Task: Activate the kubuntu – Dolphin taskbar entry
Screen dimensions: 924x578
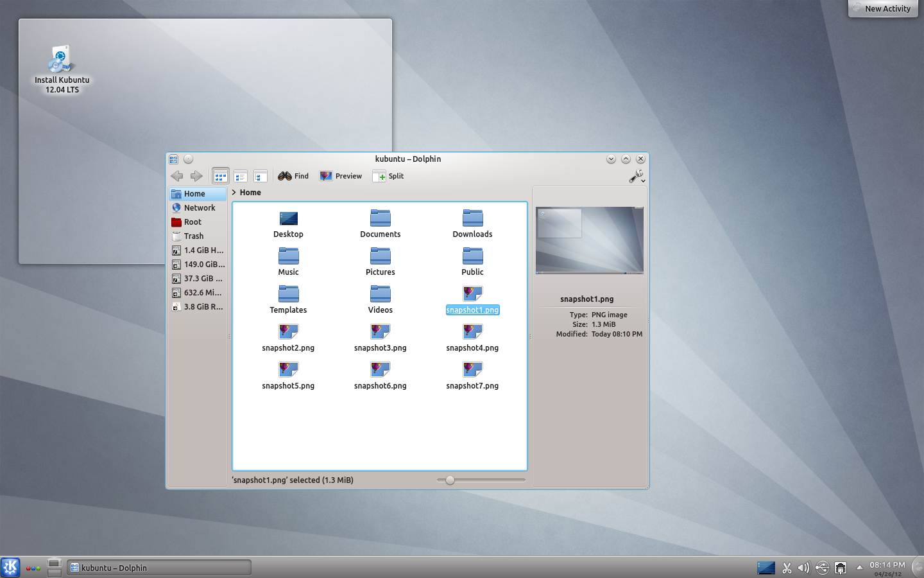Action: [159, 568]
